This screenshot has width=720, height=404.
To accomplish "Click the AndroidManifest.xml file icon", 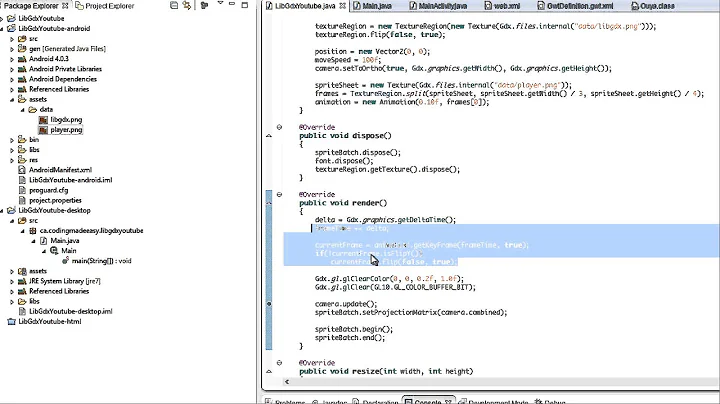I will pos(22,170).
